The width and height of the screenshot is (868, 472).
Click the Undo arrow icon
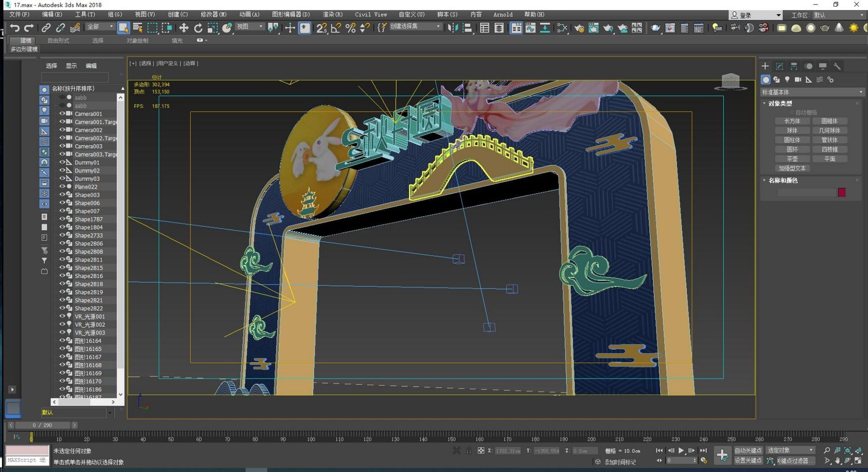pyautogui.click(x=14, y=28)
